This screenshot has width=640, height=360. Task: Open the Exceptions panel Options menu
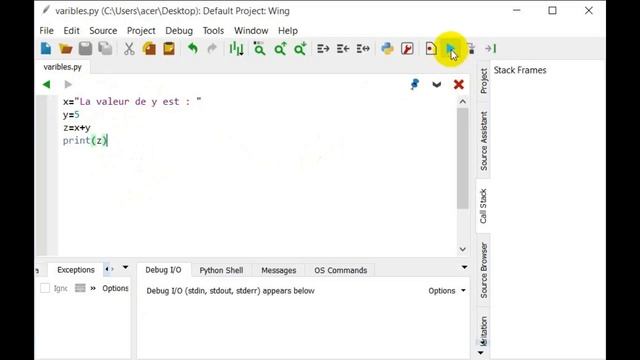coord(115,288)
